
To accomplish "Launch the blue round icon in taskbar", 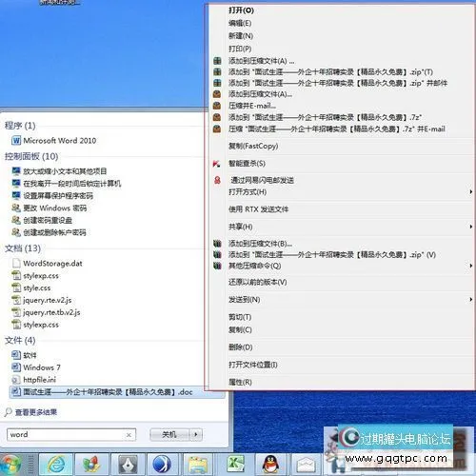I will (x=162, y=465).
